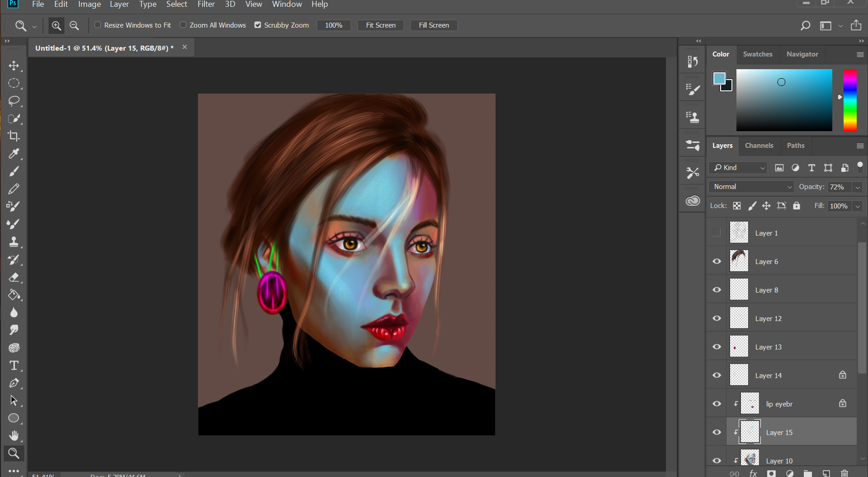Select the Move tool

14,66
